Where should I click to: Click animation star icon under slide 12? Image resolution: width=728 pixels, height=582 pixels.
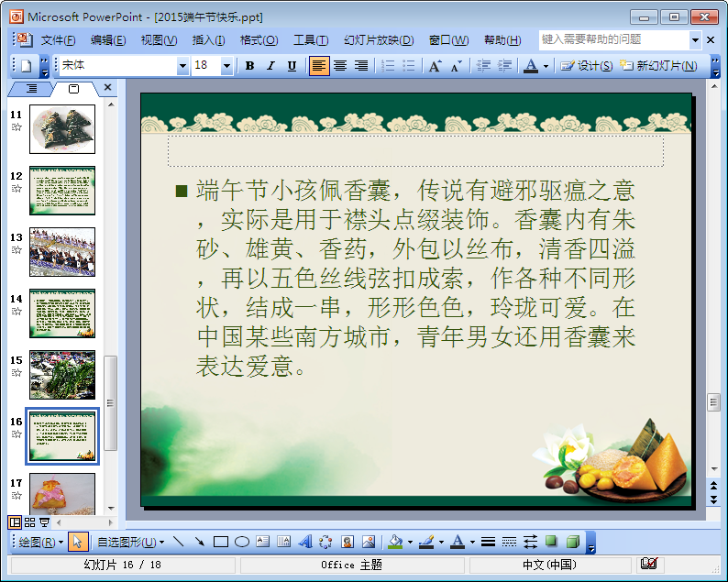click(17, 189)
